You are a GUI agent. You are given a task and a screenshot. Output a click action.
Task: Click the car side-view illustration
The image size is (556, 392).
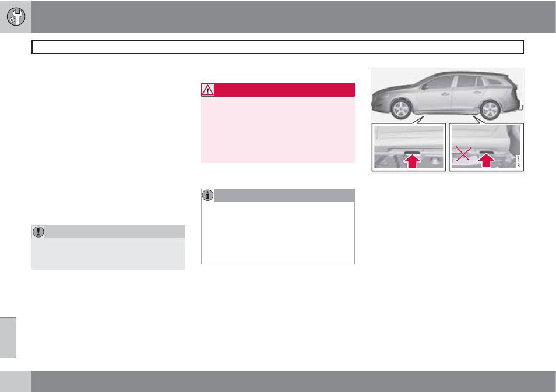click(448, 96)
